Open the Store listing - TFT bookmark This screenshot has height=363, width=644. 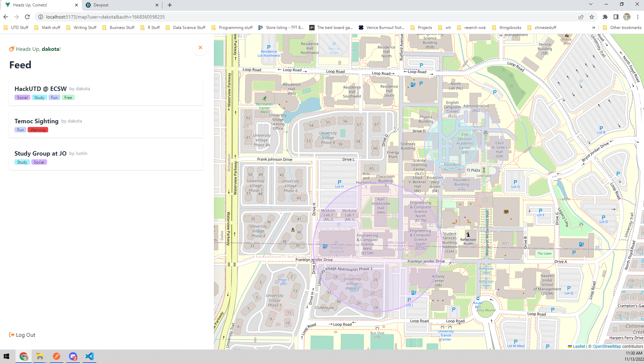click(281, 28)
